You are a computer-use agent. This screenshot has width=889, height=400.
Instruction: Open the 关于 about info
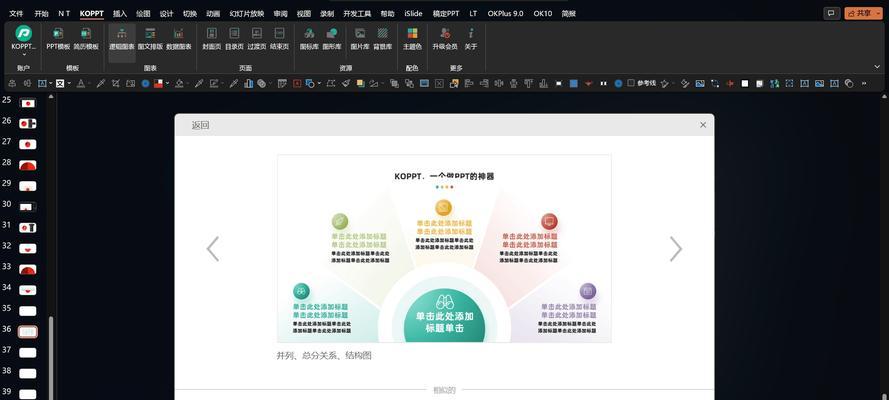tap(471, 39)
